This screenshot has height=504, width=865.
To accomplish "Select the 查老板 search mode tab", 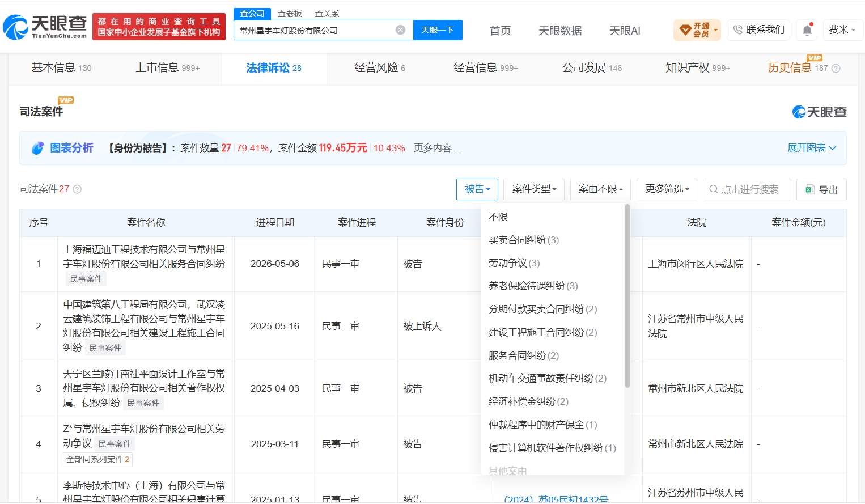I will coord(290,14).
